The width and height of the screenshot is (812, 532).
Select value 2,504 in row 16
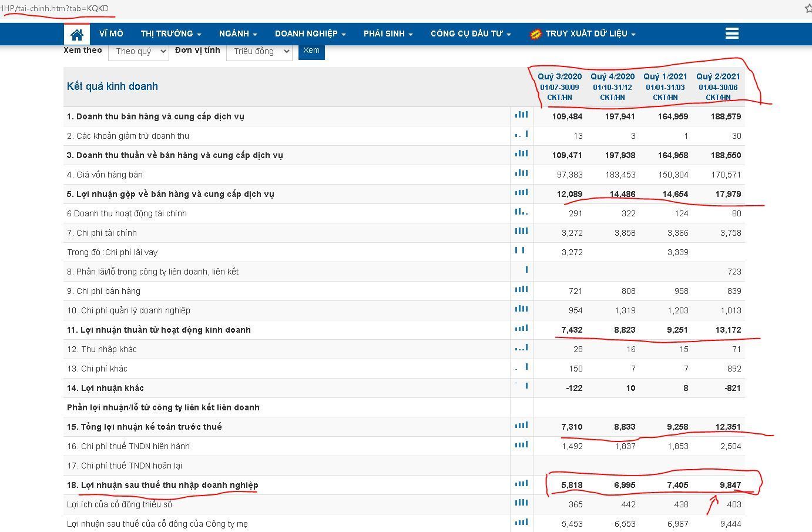[x=730, y=446]
